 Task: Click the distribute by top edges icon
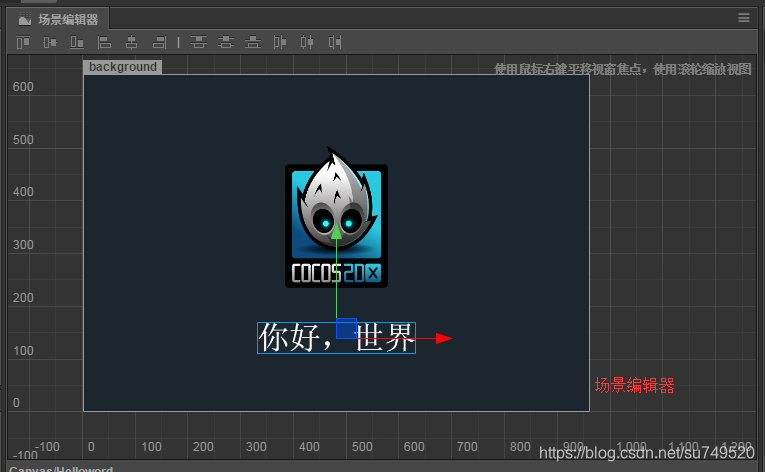199,42
